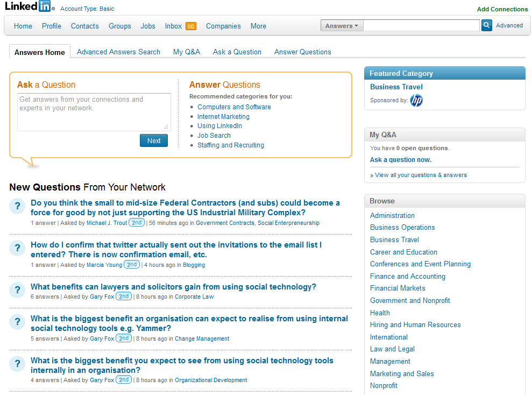Open the Blogging category link

194,265
